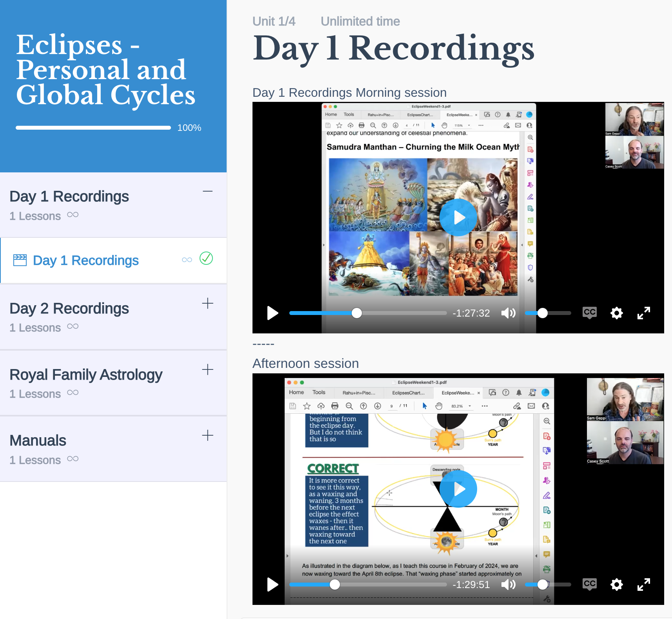
Task: Enter fullscreen on the morning session video
Action: click(x=643, y=313)
